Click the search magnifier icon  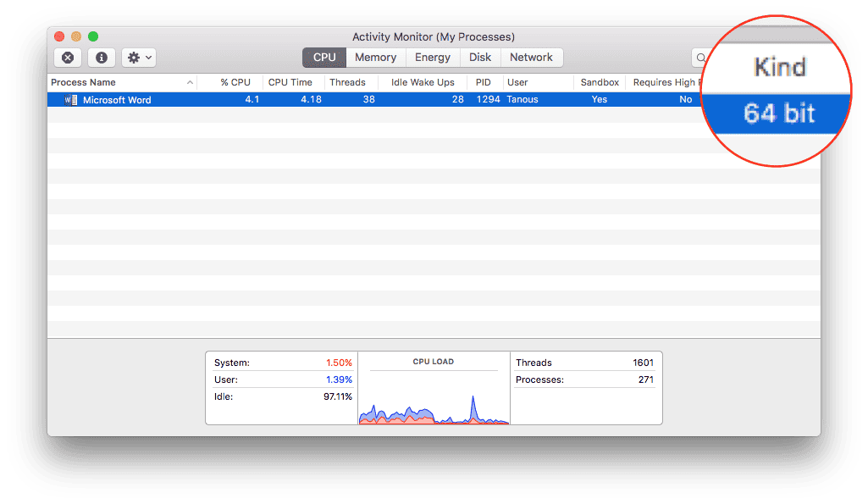tap(701, 58)
